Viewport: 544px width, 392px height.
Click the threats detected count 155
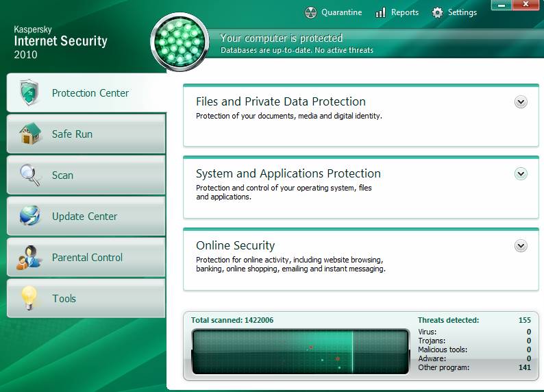click(x=525, y=320)
